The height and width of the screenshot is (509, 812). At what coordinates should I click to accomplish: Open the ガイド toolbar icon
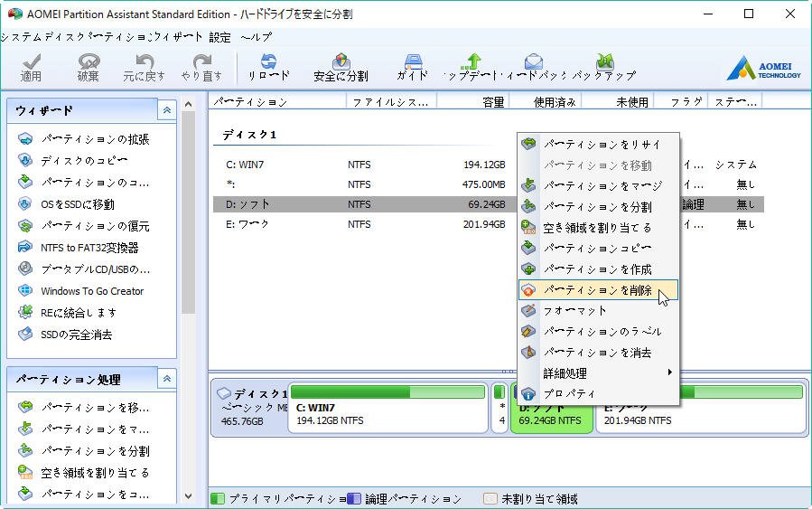(413, 68)
